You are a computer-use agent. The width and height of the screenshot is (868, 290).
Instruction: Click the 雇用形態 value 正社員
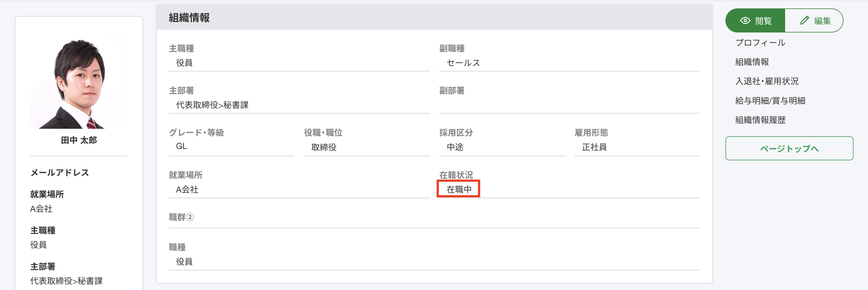[594, 147]
